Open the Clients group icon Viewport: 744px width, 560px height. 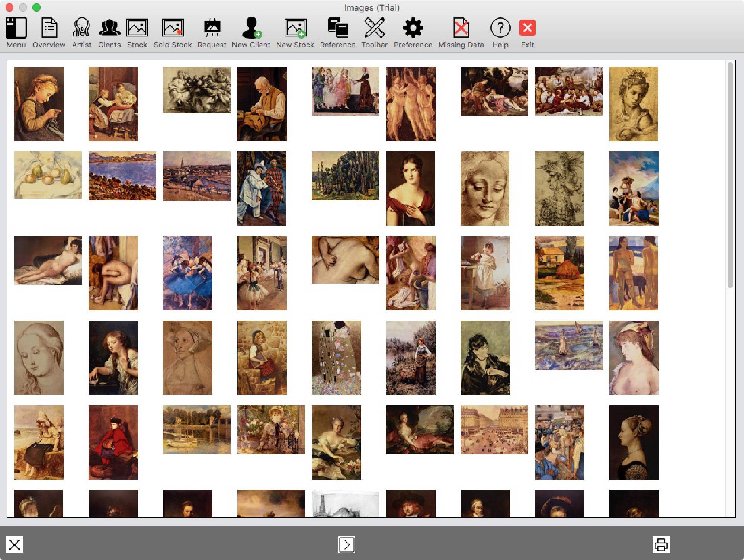[109, 28]
